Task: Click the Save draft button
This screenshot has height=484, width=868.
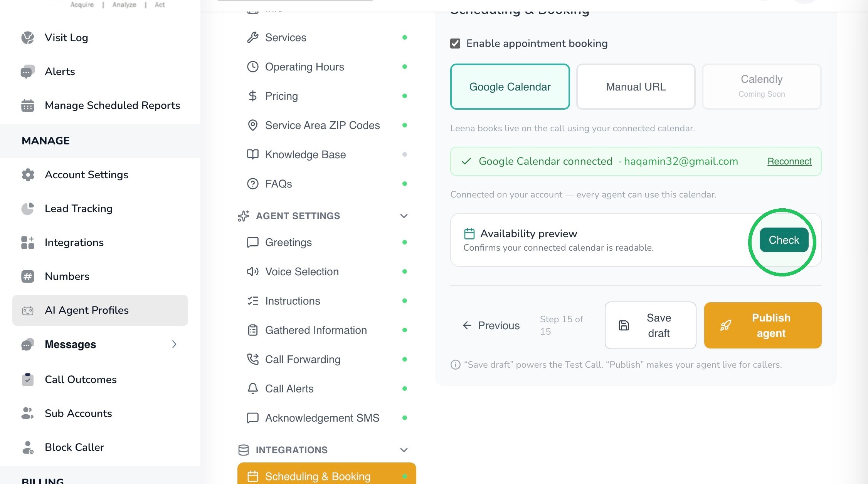Action: (650, 325)
